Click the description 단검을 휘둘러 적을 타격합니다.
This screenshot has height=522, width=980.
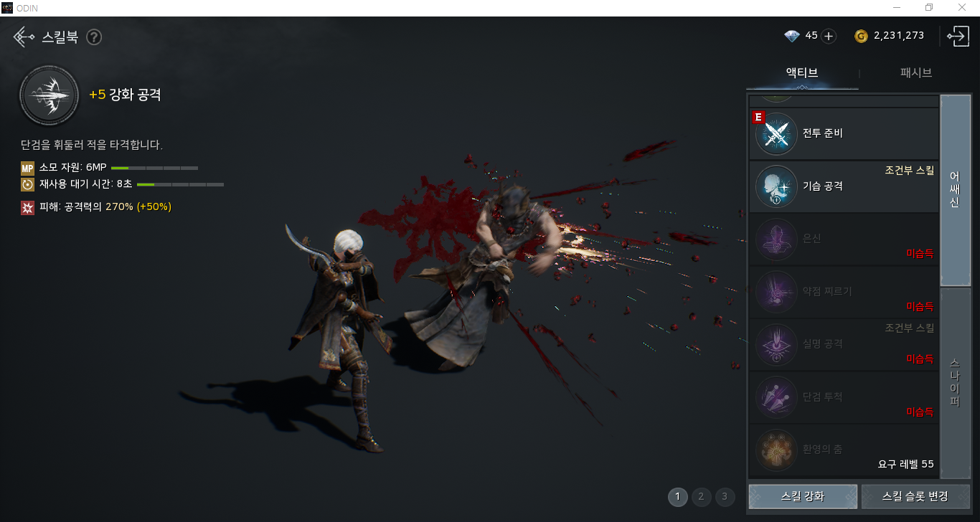92,146
